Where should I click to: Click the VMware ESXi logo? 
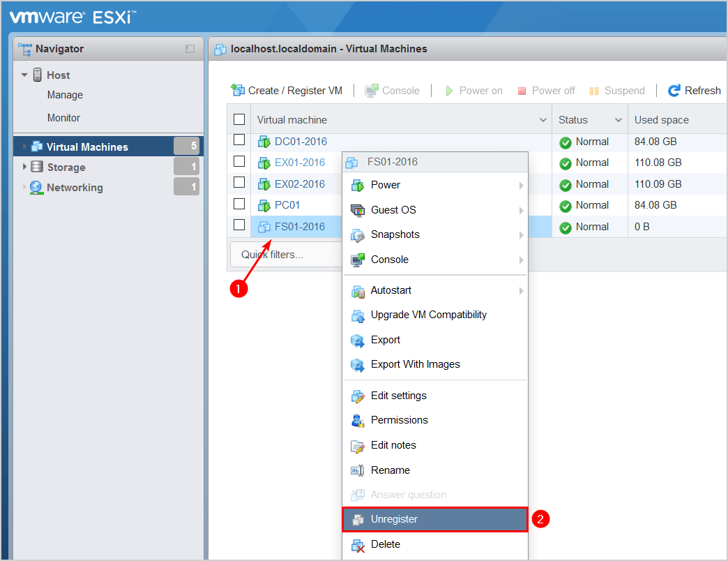(73, 17)
